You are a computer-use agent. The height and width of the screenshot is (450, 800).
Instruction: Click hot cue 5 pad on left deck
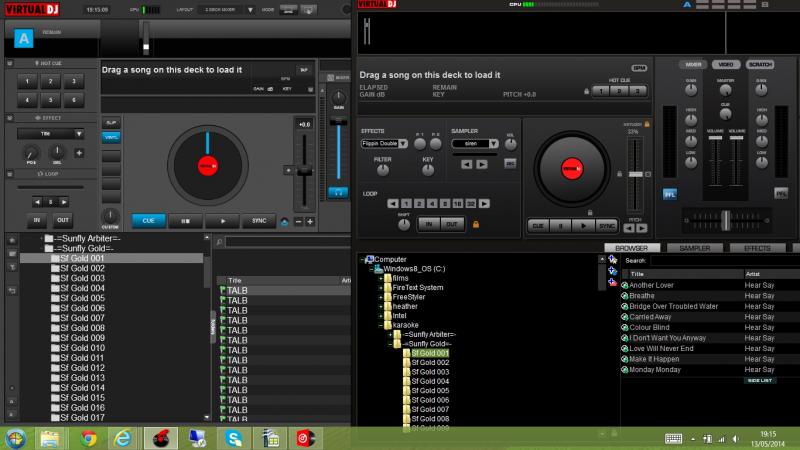51,100
